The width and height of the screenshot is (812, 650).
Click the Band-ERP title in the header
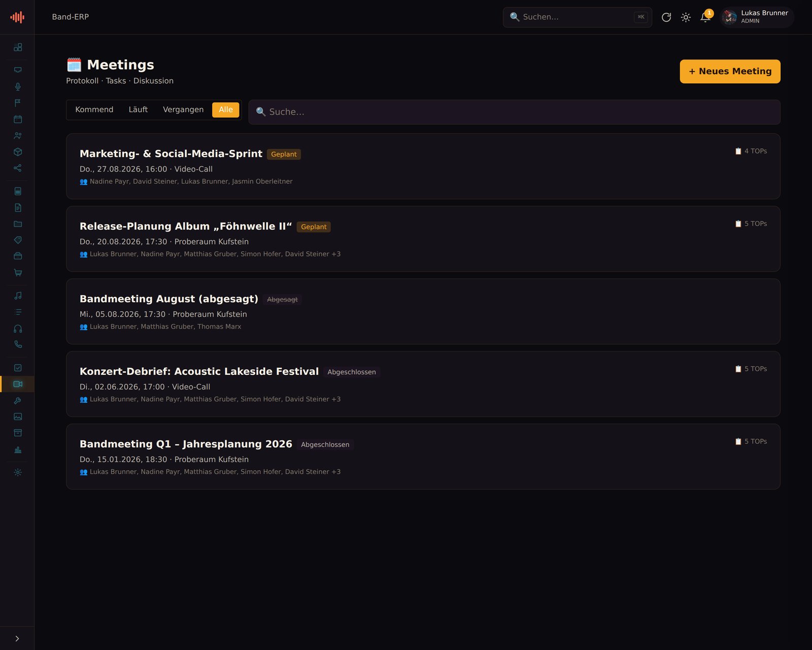click(71, 17)
